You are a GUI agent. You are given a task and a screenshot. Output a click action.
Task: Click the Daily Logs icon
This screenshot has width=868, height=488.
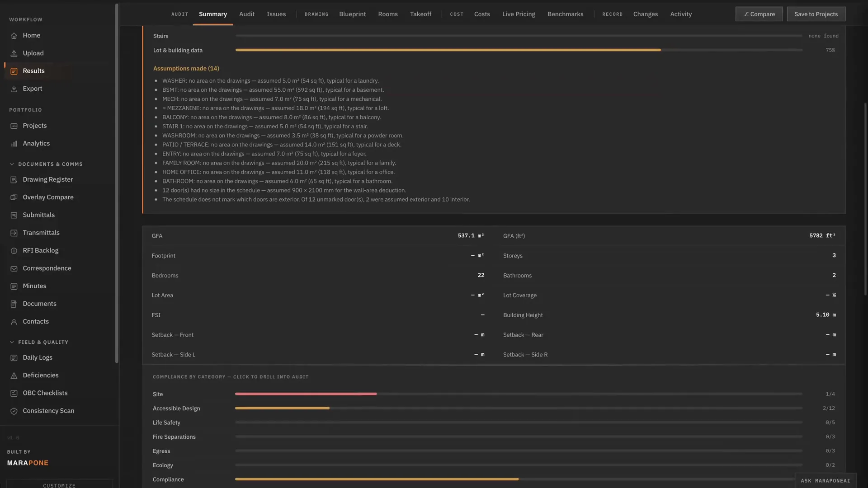(x=14, y=358)
